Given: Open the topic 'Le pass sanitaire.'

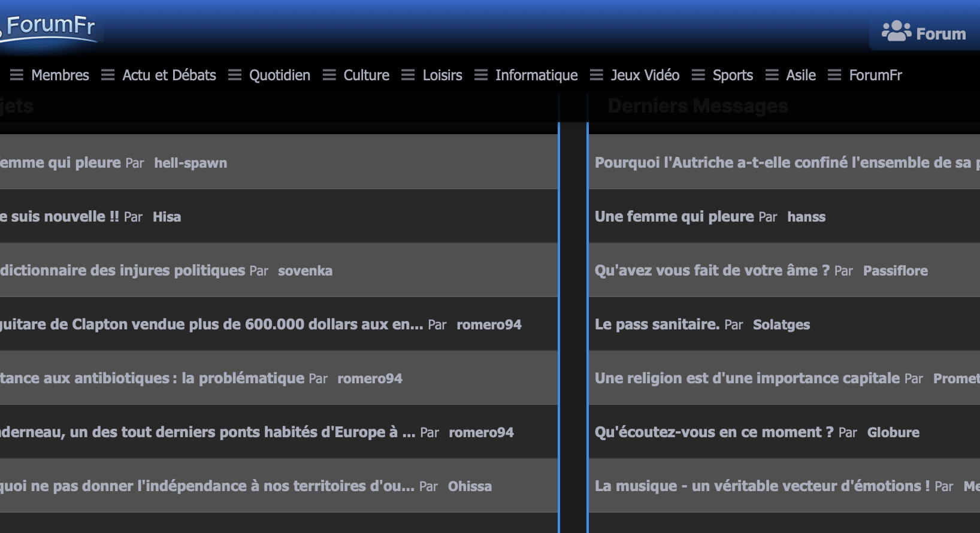Looking at the screenshot, I should tap(657, 324).
